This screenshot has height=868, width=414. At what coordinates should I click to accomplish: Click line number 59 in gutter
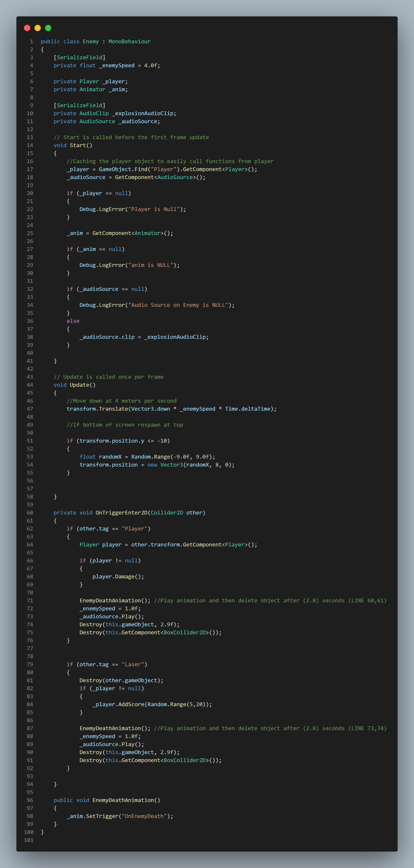30,504
